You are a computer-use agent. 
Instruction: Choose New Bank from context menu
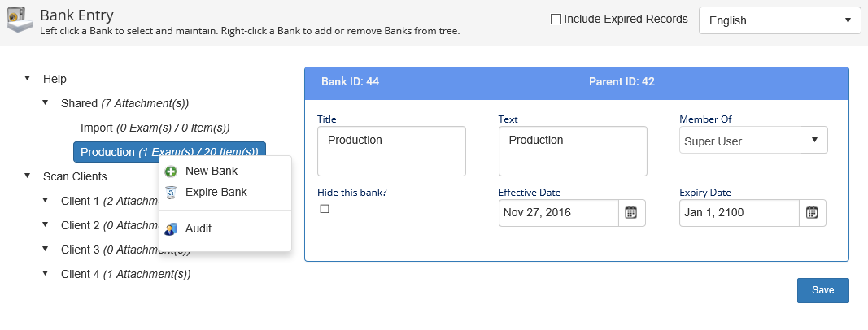[211, 172]
